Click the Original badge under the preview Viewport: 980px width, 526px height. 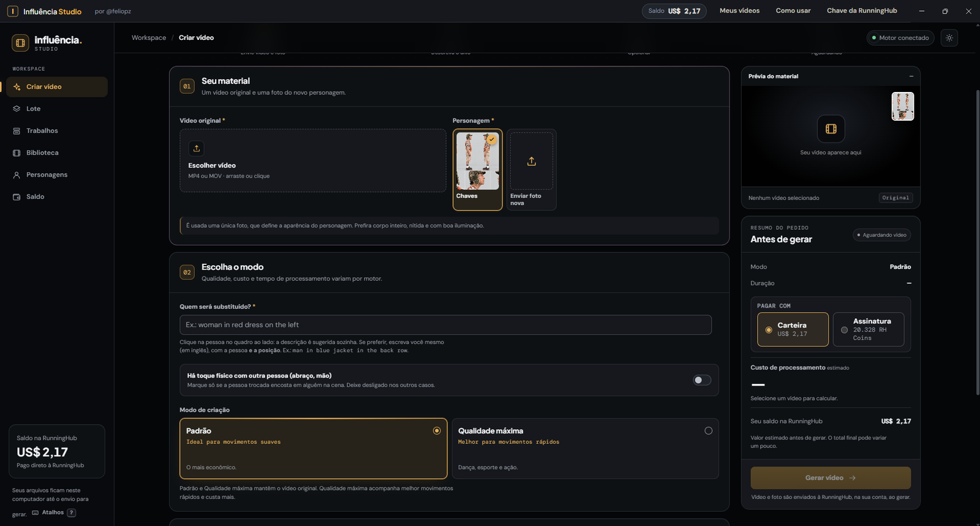point(895,198)
